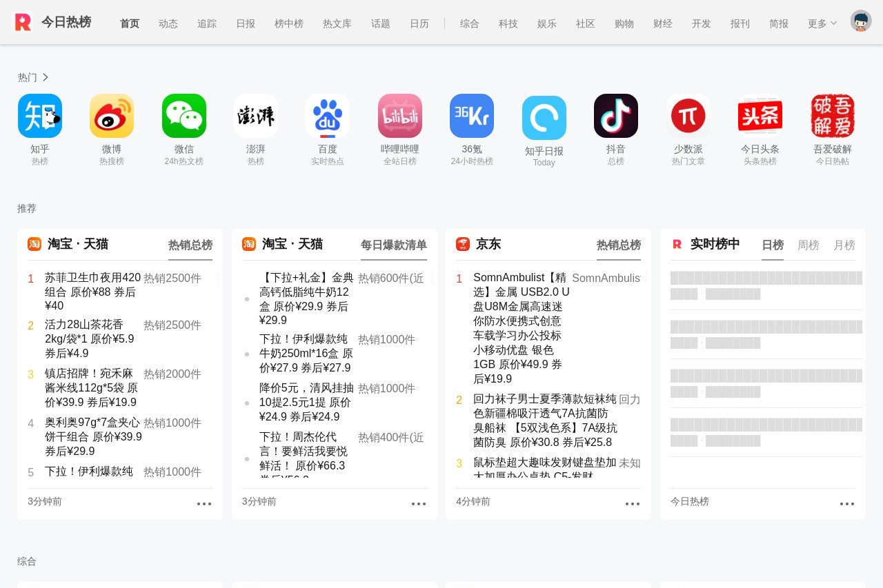This screenshot has width=883, height=588.
Task: Open the Weibo (微博) hot search icon
Action: [x=112, y=116]
